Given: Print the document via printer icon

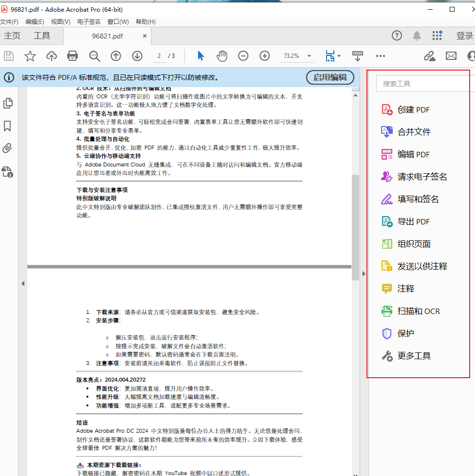Looking at the screenshot, I should tap(73, 56).
